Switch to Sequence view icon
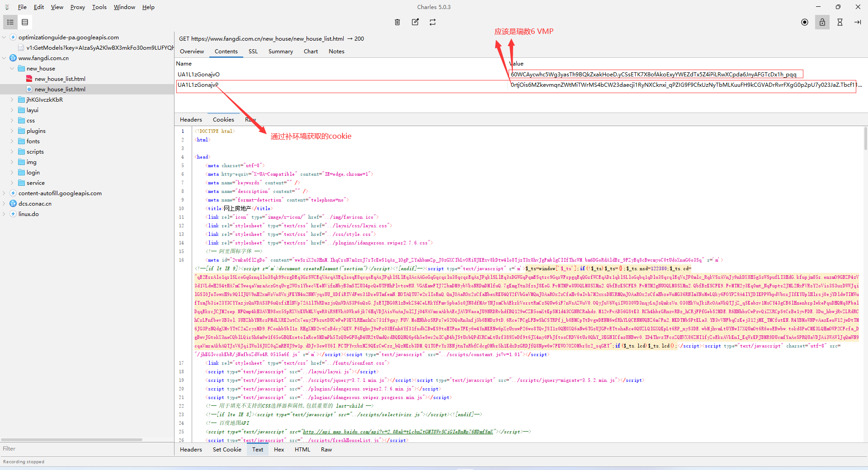Image resolution: width=868 pixels, height=470 pixels. pos(25,22)
